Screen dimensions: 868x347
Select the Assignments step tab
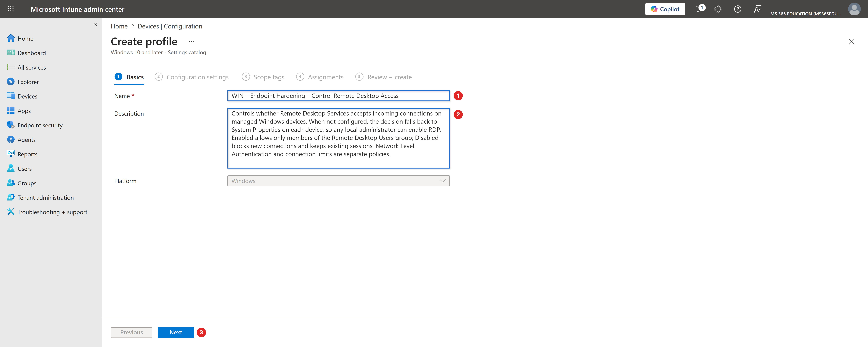(x=320, y=77)
